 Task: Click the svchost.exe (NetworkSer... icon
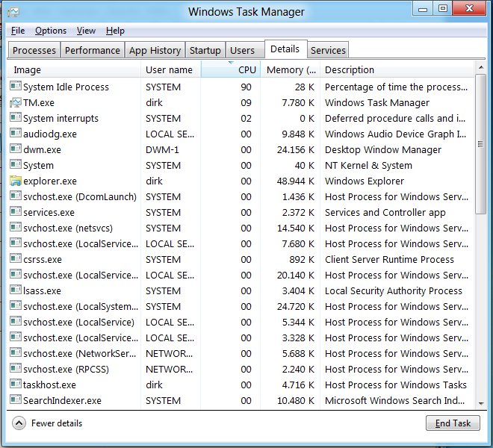(16, 352)
